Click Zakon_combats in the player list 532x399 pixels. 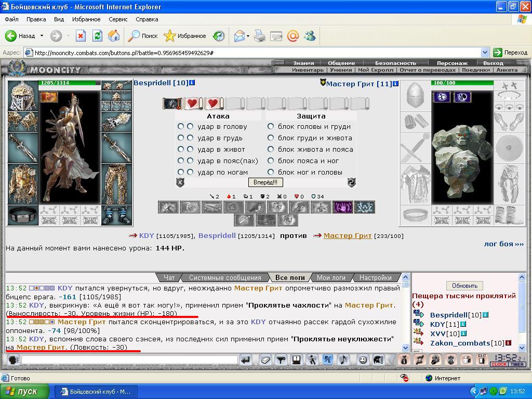point(461,343)
